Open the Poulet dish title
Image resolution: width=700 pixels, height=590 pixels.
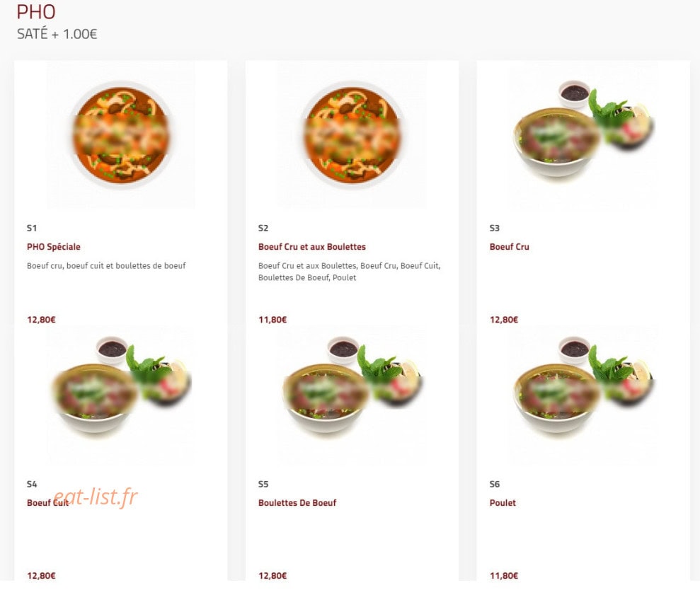coord(503,503)
